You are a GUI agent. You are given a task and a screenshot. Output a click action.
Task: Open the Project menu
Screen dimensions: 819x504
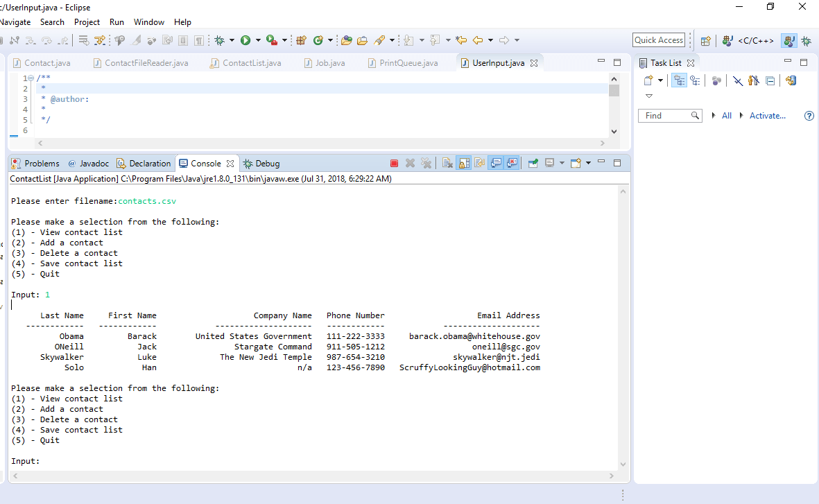(87, 22)
